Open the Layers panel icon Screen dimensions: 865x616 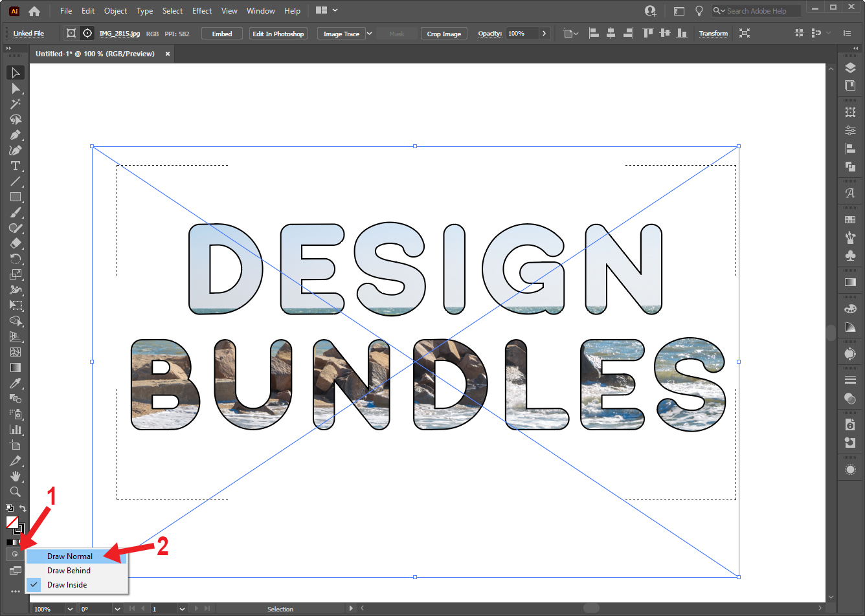pyautogui.click(x=850, y=69)
